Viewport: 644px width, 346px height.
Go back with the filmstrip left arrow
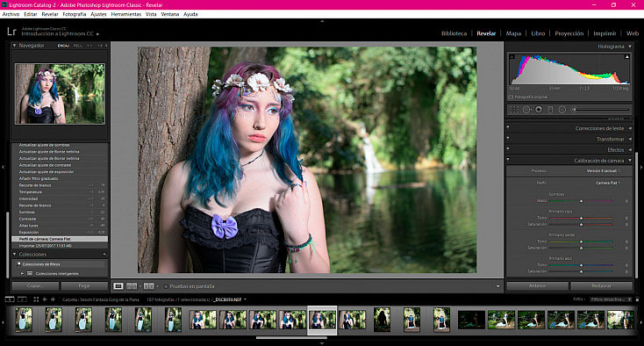pos(45,299)
